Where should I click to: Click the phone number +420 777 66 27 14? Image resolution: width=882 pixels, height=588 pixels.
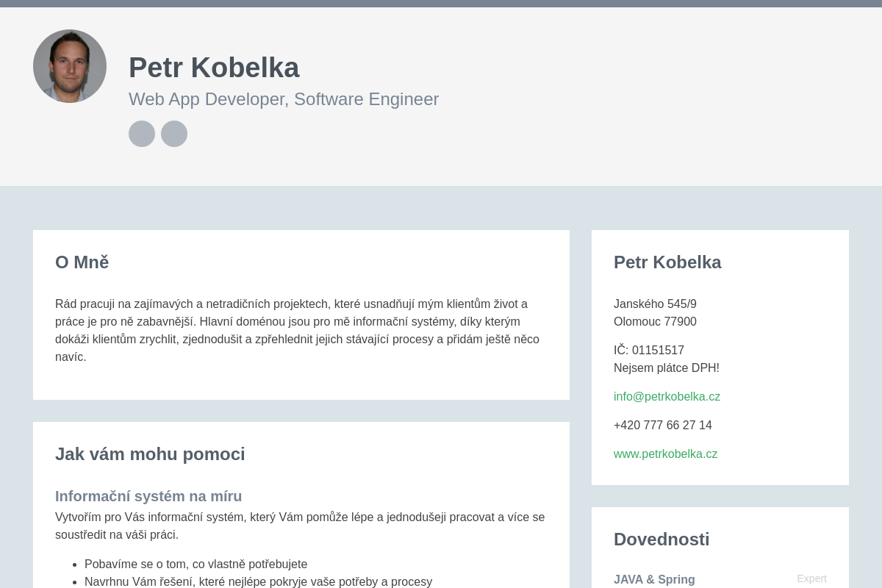(663, 426)
